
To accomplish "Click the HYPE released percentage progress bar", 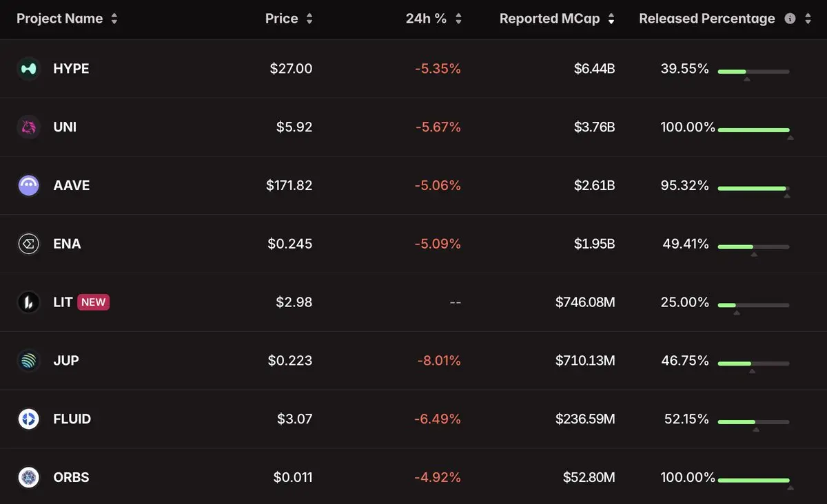I will coord(753,72).
